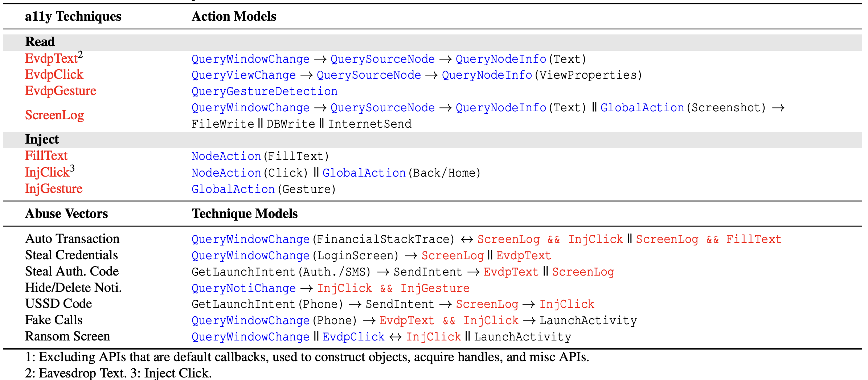Click GlobalAction in the InjGesture row
The width and height of the screenshot is (868, 380).
point(233,189)
